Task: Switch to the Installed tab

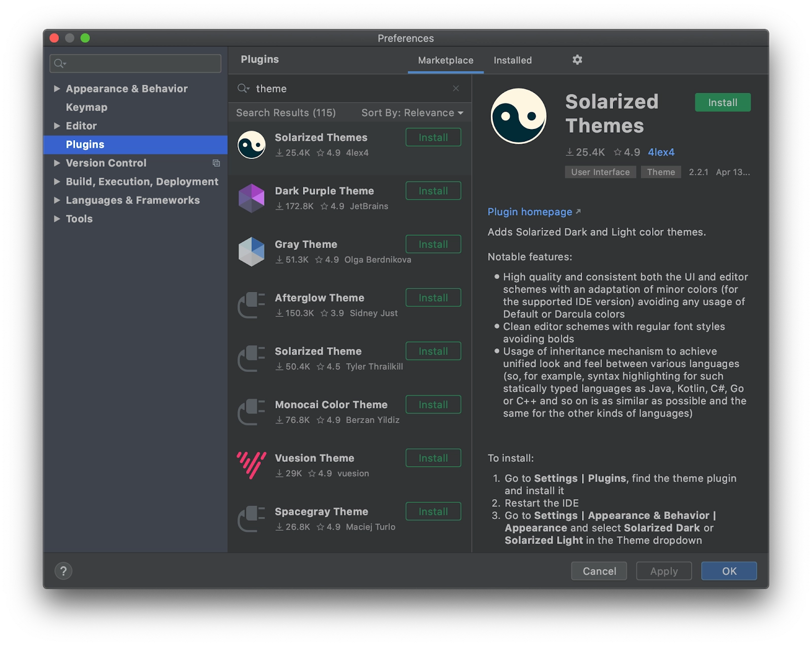Action: (x=513, y=60)
